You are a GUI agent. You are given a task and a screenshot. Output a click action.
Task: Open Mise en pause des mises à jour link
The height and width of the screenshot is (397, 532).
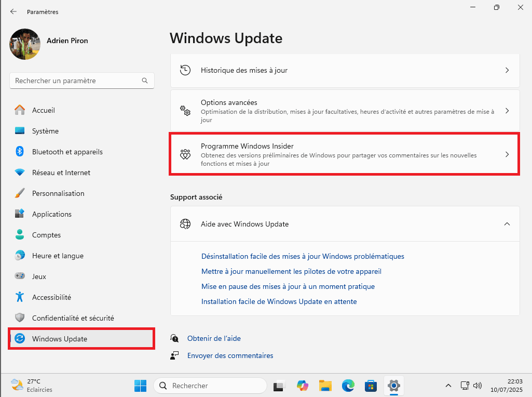pyautogui.click(x=288, y=286)
